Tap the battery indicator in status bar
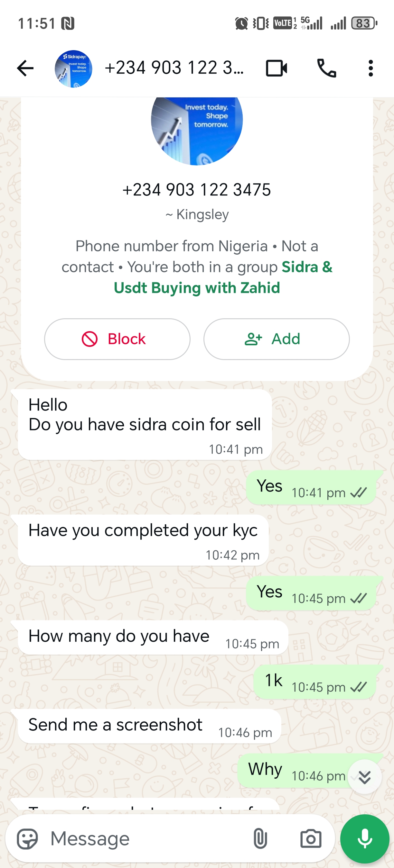 coord(364,23)
